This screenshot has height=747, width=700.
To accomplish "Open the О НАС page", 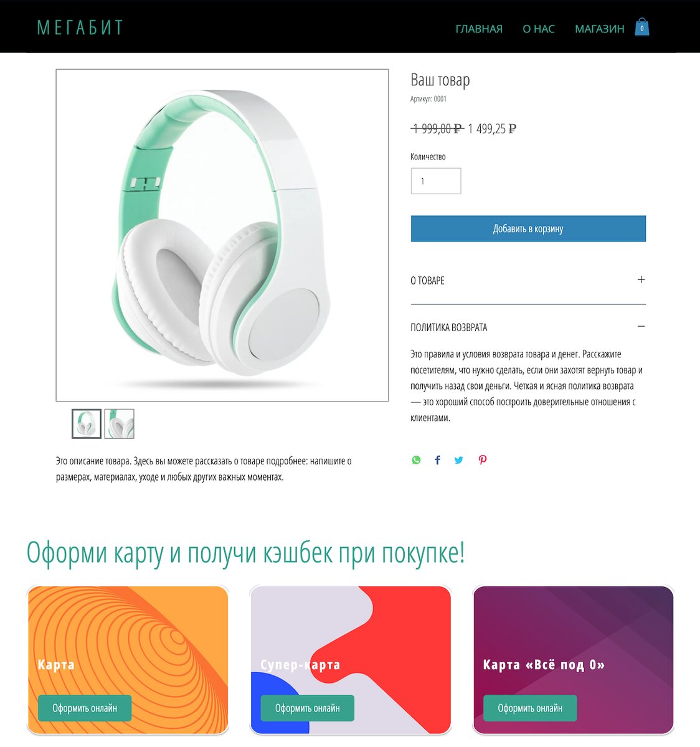I will pyautogui.click(x=539, y=29).
